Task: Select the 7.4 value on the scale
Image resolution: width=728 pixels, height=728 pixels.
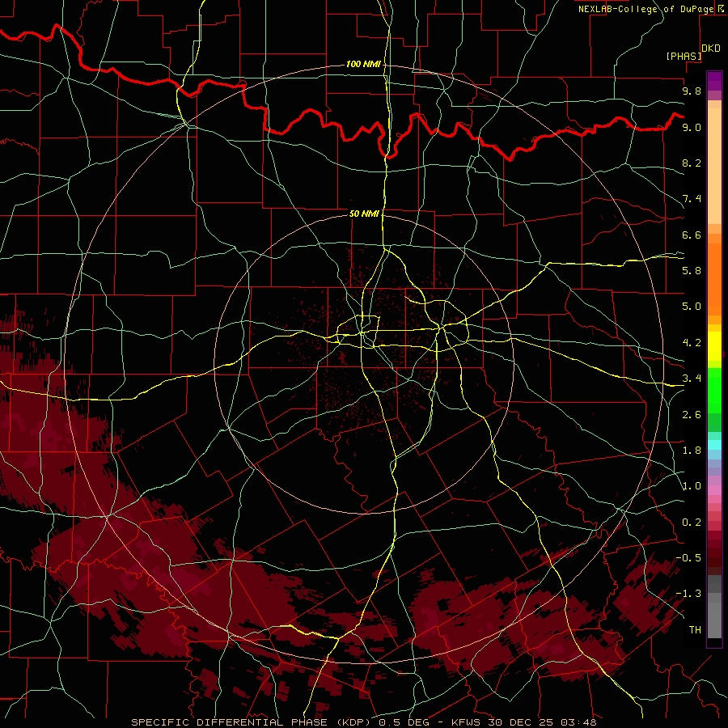Action: click(x=692, y=199)
